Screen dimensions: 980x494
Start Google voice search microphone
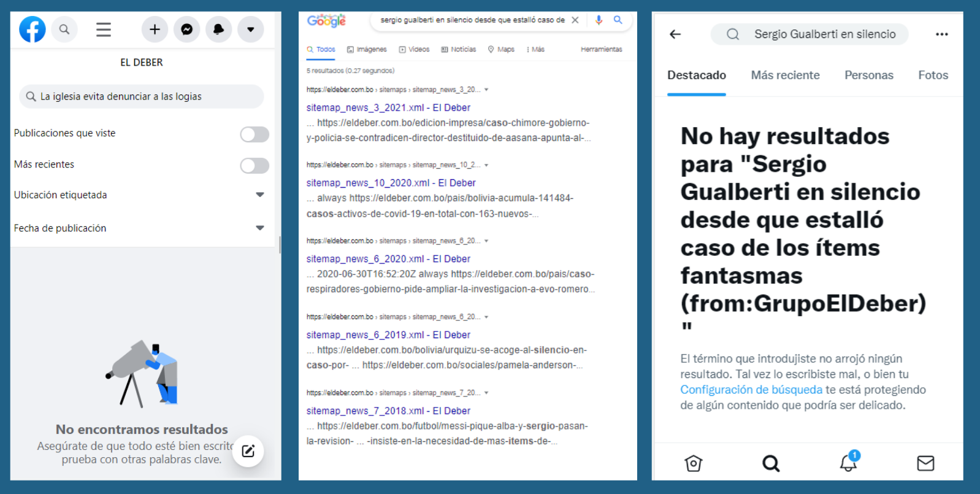(x=599, y=20)
